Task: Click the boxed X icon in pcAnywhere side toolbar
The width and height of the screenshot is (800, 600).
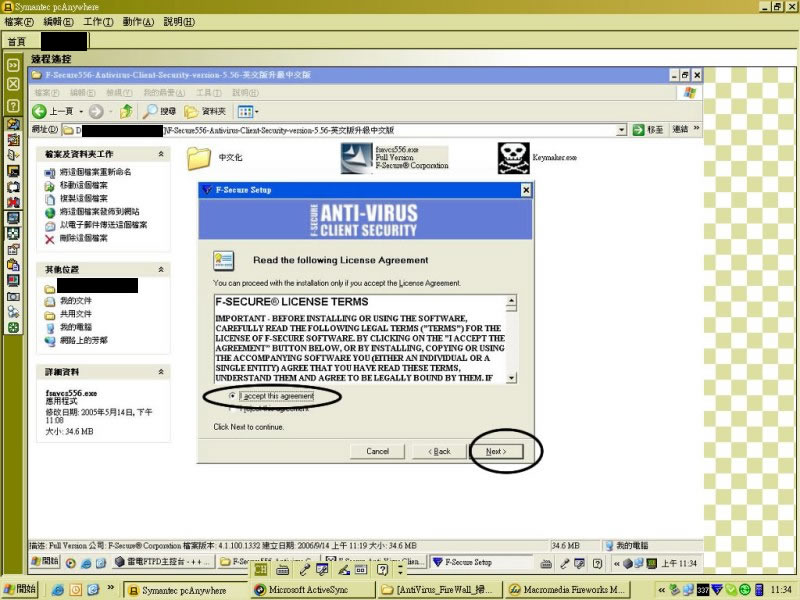Action: pos(13,84)
